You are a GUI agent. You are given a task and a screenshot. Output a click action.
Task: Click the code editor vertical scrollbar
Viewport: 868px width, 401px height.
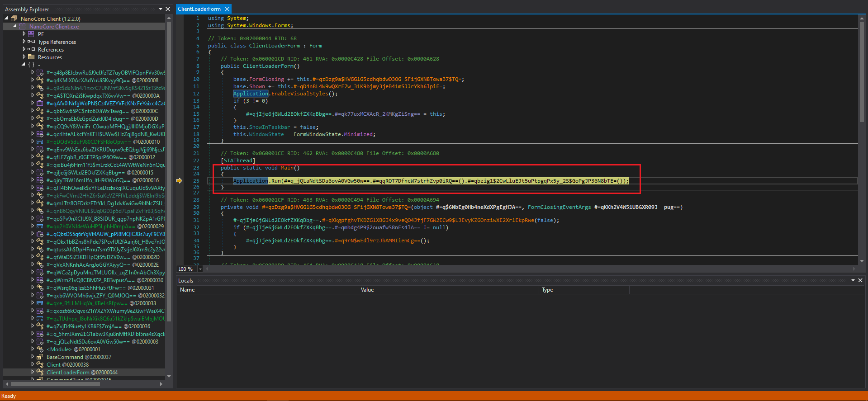(x=862, y=71)
